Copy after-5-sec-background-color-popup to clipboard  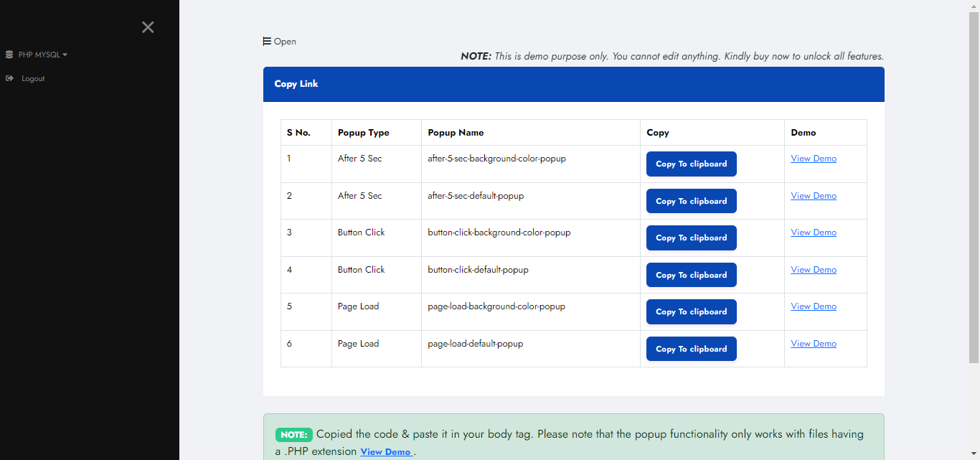691,164
